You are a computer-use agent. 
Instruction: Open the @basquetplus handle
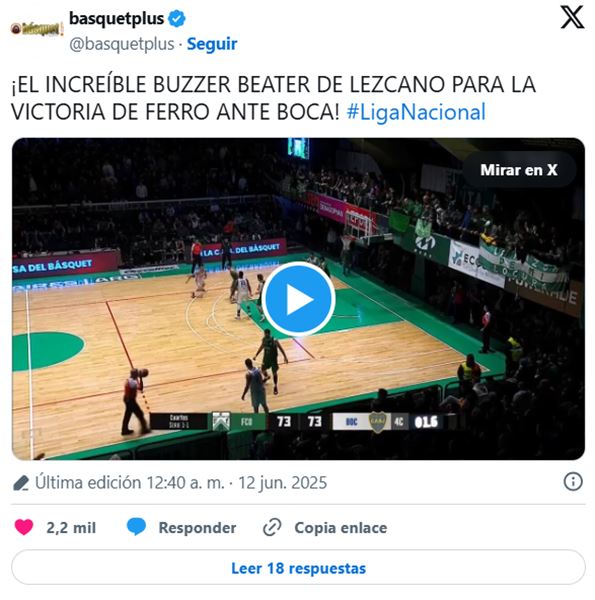pos(122,44)
